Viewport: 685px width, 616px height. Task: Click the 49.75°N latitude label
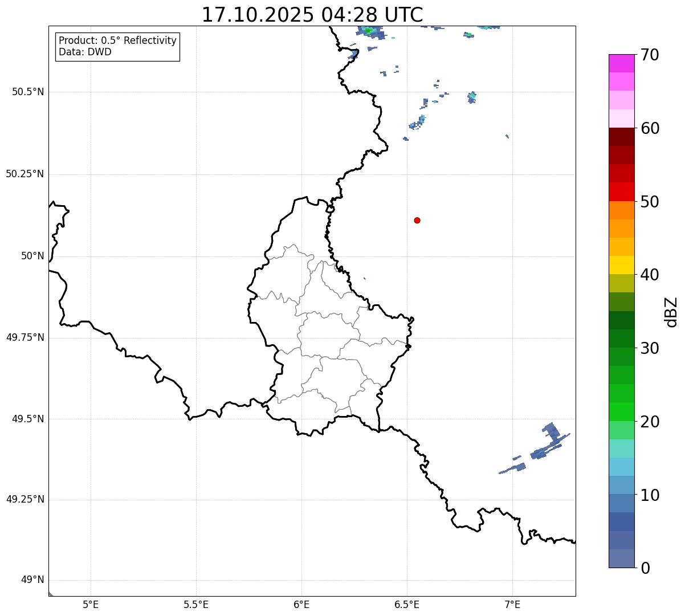(25, 337)
